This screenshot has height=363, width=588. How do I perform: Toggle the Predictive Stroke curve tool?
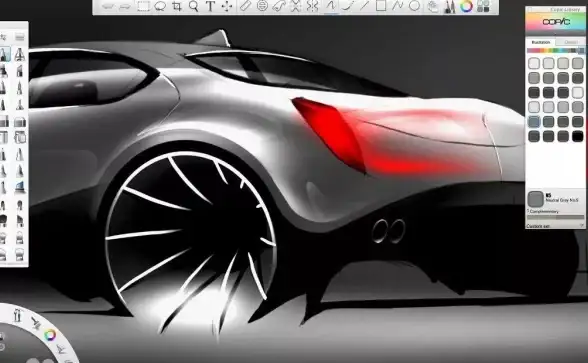[347, 6]
